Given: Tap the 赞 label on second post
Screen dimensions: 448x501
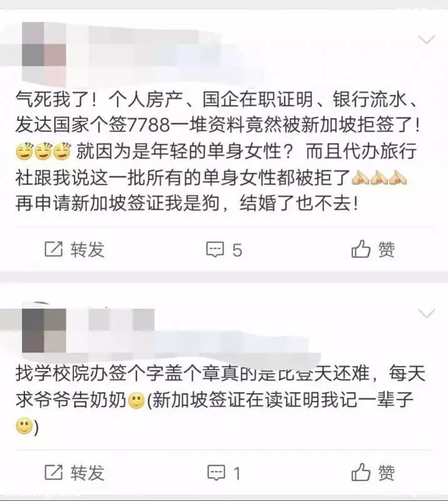Looking at the screenshot, I should coord(387,473).
